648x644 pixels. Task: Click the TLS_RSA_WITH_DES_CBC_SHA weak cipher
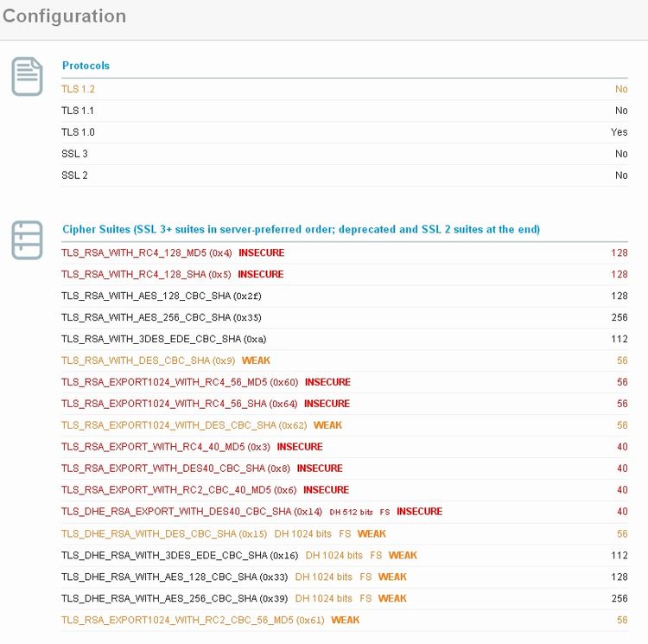tap(148, 360)
